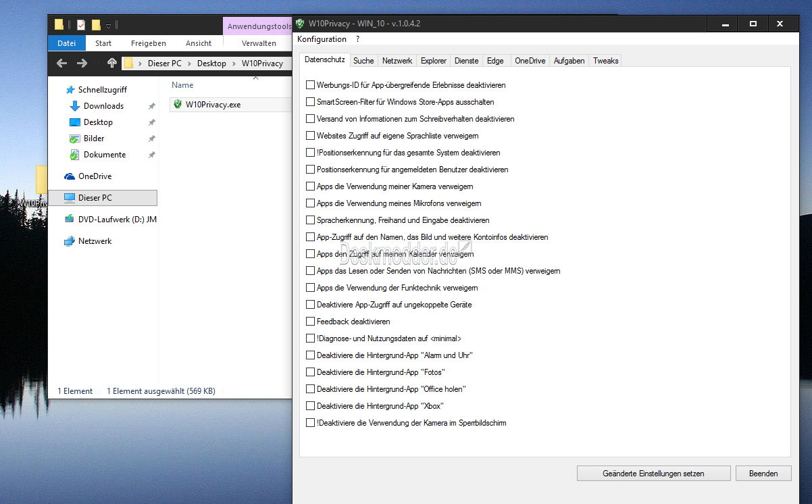The height and width of the screenshot is (504, 812).
Task: Click the OneDrive cloud icon in sidebar
Action: pyautogui.click(x=70, y=176)
